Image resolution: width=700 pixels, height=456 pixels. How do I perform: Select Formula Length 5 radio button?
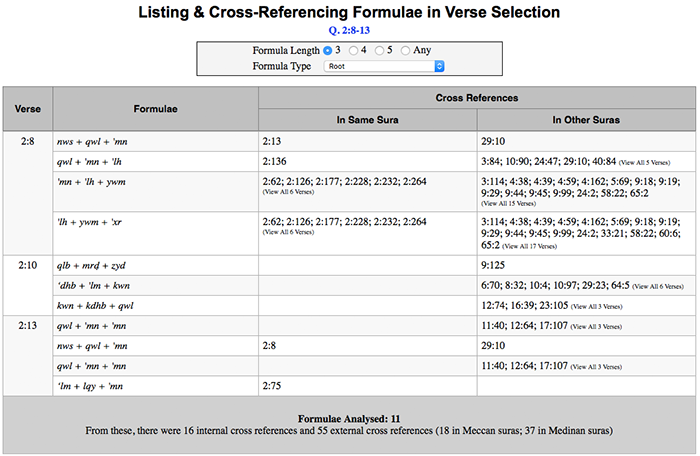click(379, 50)
